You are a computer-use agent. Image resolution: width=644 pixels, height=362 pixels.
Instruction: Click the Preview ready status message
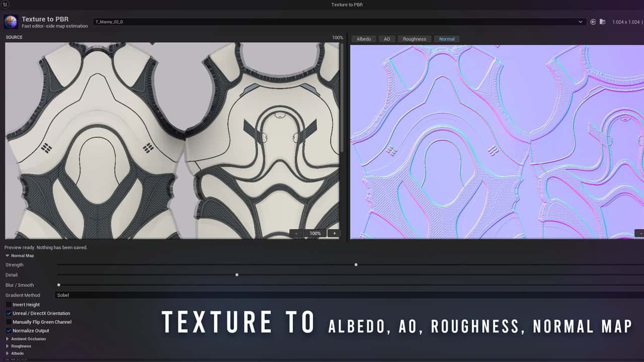click(46, 247)
